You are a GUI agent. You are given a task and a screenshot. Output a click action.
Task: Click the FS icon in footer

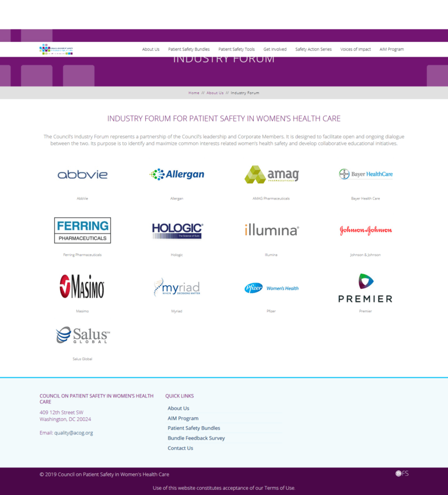click(402, 473)
